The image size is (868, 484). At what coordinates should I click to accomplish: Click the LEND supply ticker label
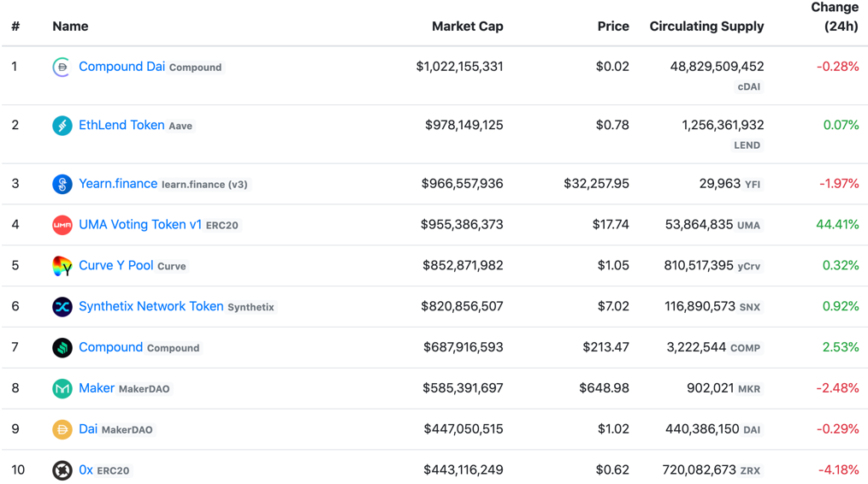[747, 145]
